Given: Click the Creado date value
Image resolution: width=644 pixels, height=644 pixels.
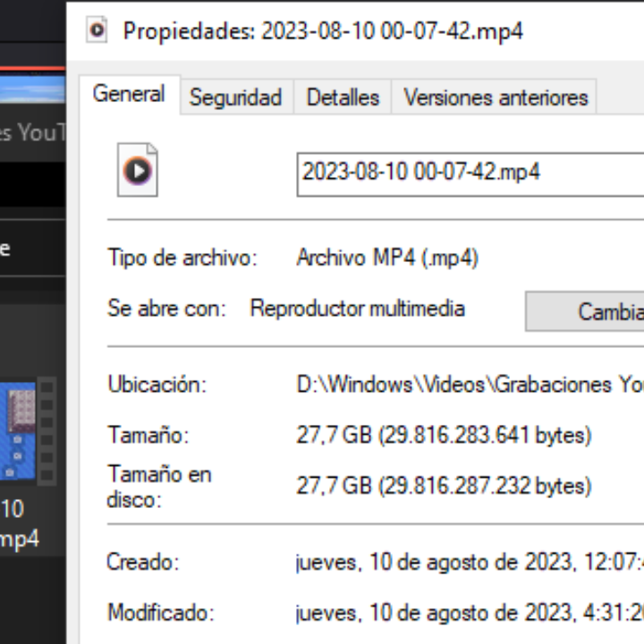Looking at the screenshot, I should pyautogui.click(x=470, y=562).
